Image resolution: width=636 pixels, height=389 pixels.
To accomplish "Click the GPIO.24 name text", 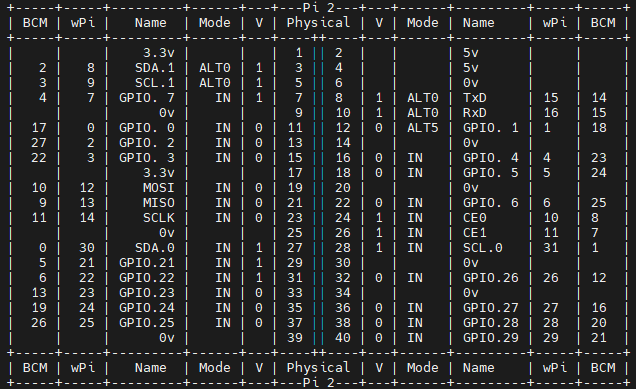I will point(146,308).
